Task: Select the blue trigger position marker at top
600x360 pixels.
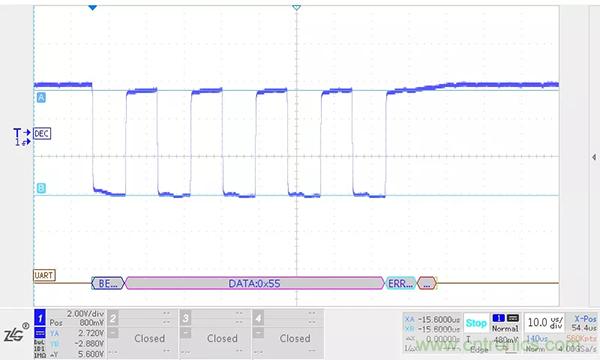Action: [92, 7]
